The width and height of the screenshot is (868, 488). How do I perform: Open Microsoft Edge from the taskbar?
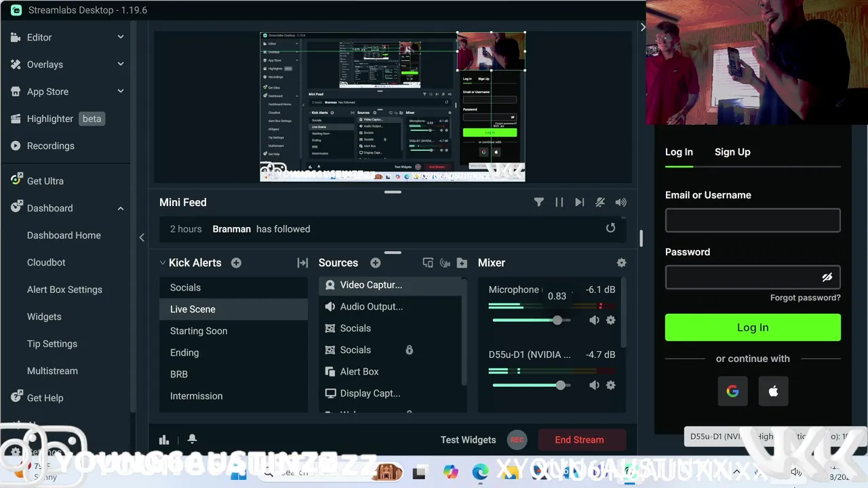[x=480, y=472]
